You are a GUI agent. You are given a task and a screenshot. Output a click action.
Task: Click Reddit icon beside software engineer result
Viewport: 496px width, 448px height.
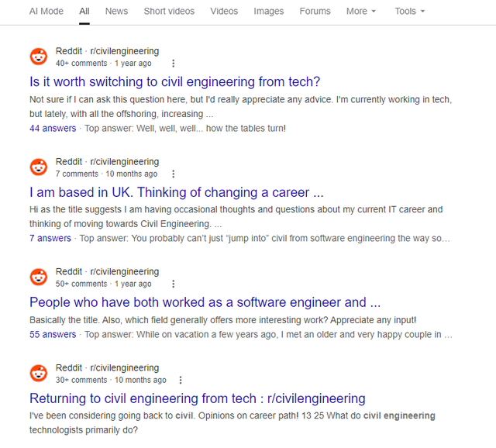(39, 277)
